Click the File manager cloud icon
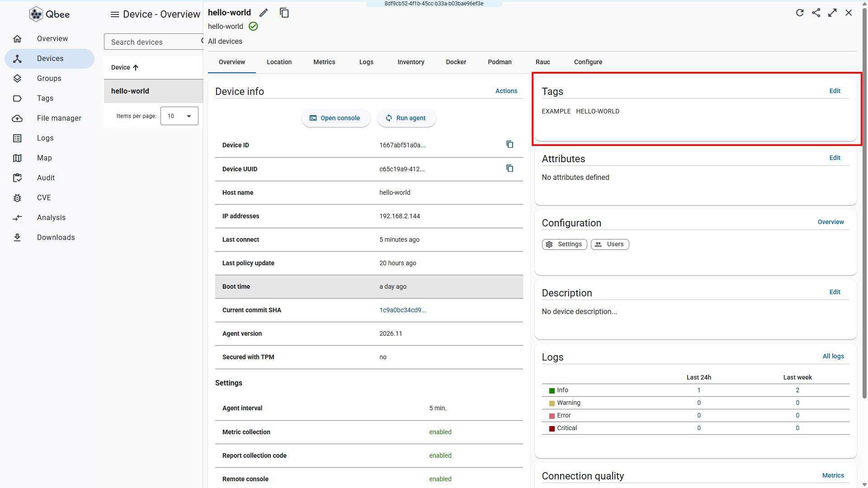 pyautogui.click(x=17, y=118)
